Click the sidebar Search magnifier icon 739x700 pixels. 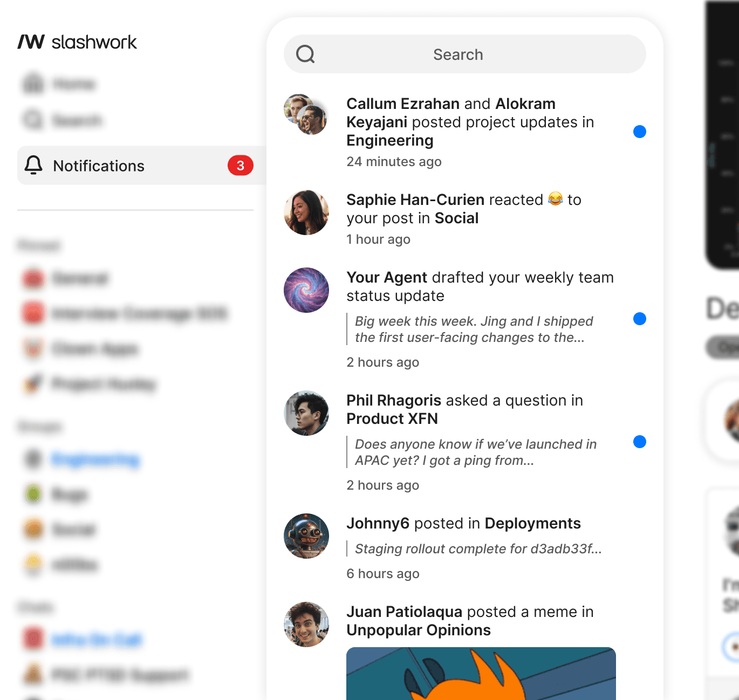(33, 120)
